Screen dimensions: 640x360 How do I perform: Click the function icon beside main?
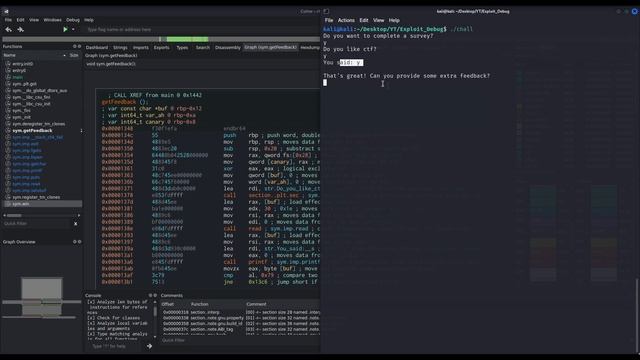(8, 77)
